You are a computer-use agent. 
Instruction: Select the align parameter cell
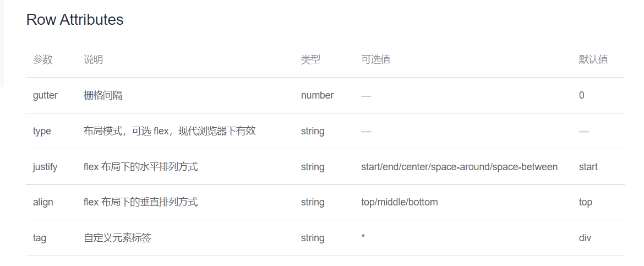(x=43, y=202)
